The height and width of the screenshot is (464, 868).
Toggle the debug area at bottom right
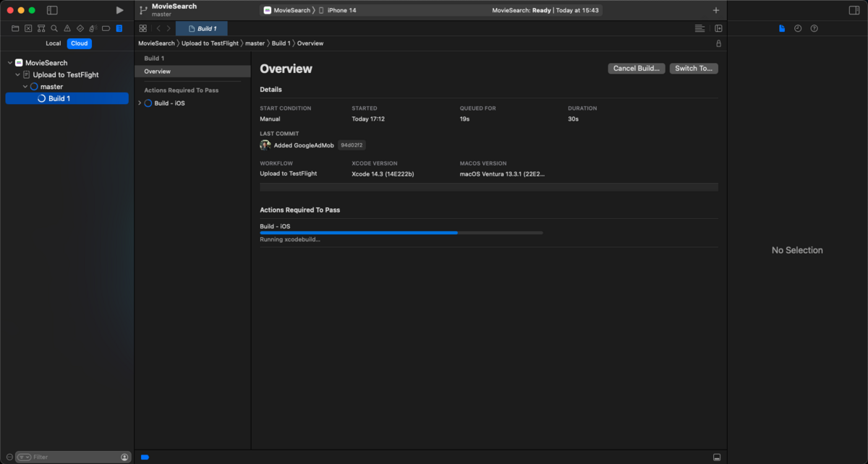click(x=717, y=457)
